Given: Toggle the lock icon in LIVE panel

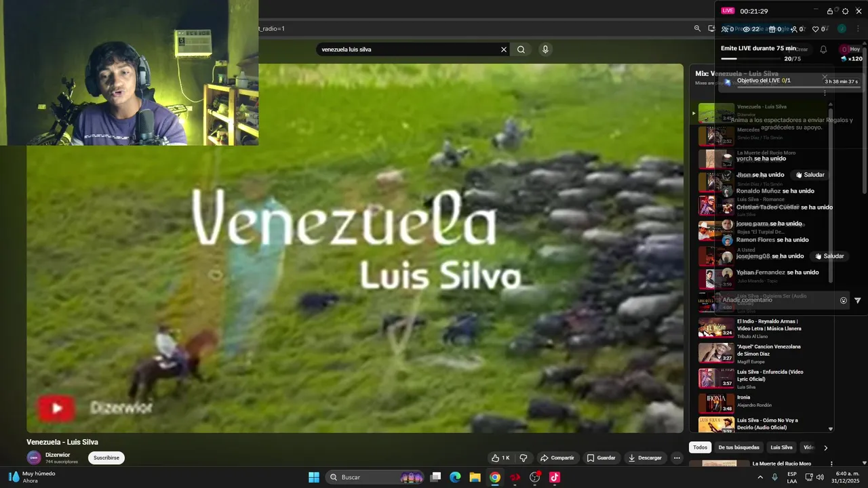Looking at the screenshot, I should coord(830,11).
